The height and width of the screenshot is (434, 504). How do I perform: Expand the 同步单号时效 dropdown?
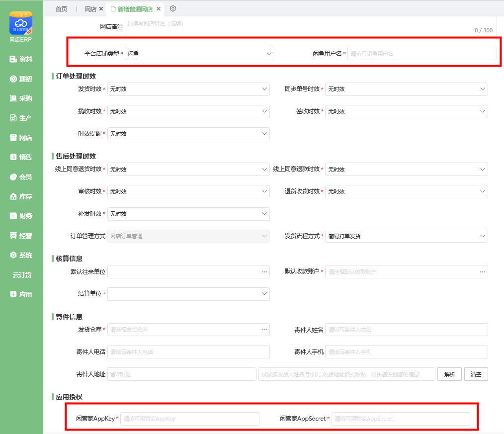(x=407, y=89)
